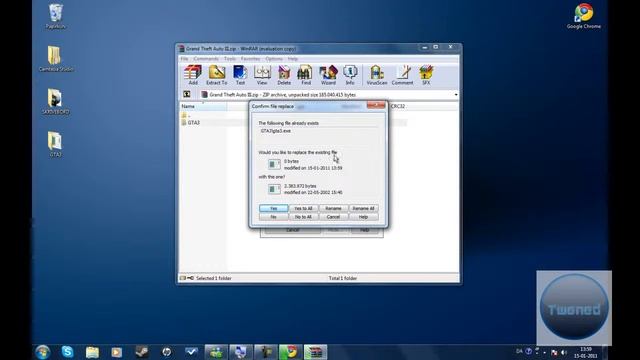The image size is (640, 360).
Task: Open the Comment tool
Action: pos(402,75)
